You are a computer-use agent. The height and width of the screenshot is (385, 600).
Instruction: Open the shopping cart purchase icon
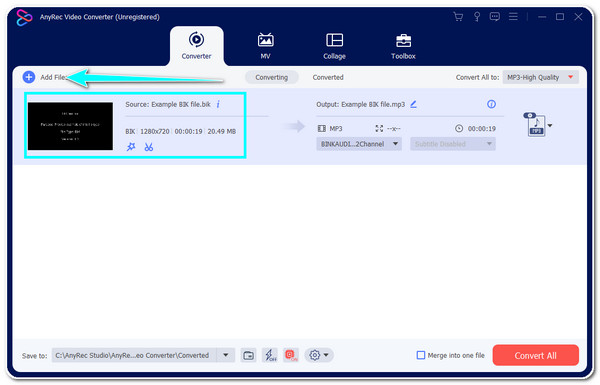pyautogui.click(x=458, y=17)
